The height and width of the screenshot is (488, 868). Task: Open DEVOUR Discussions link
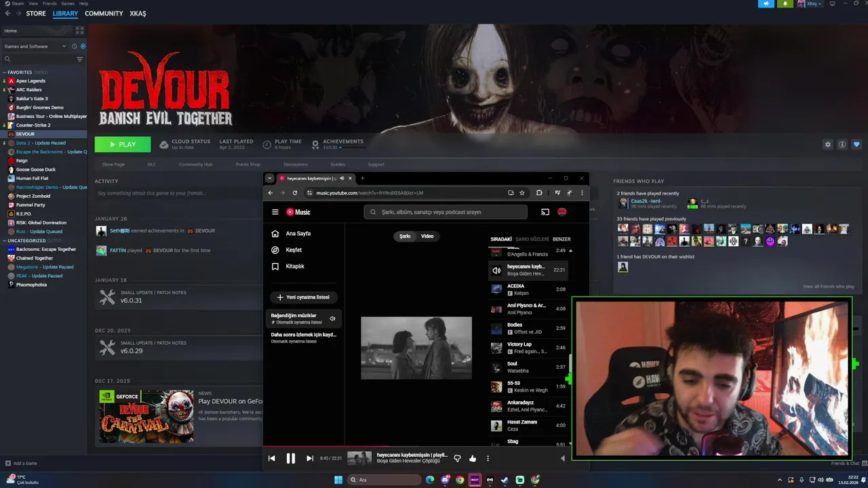[296, 164]
